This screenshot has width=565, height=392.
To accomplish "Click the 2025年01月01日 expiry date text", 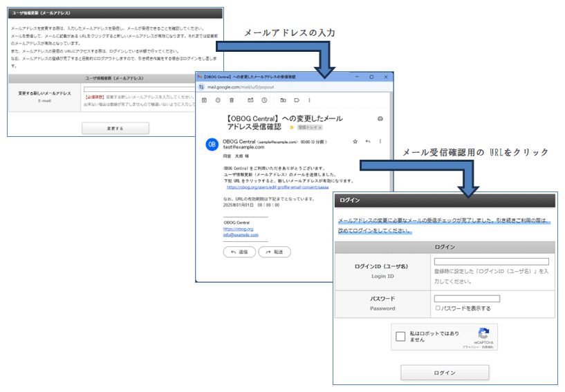I will pyautogui.click(x=251, y=205).
